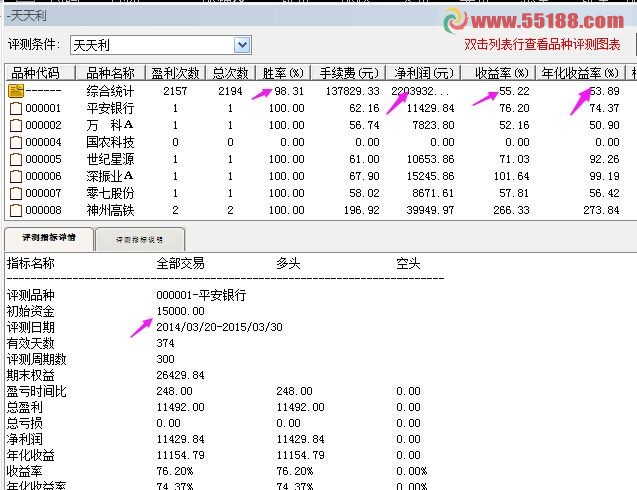Click valid days value 374
Viewport: 637px width, 490px height.
pyautogui.click(x=165, y=343)
